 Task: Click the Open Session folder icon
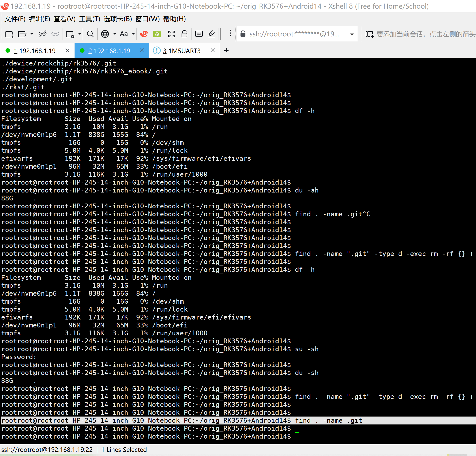(x=22, y=34)
